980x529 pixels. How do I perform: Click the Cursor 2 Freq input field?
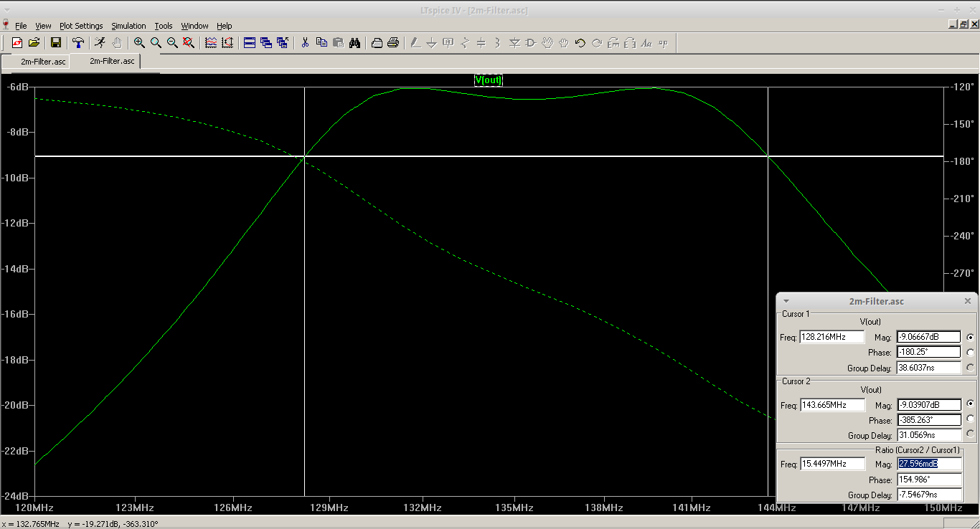pos(832,405)
